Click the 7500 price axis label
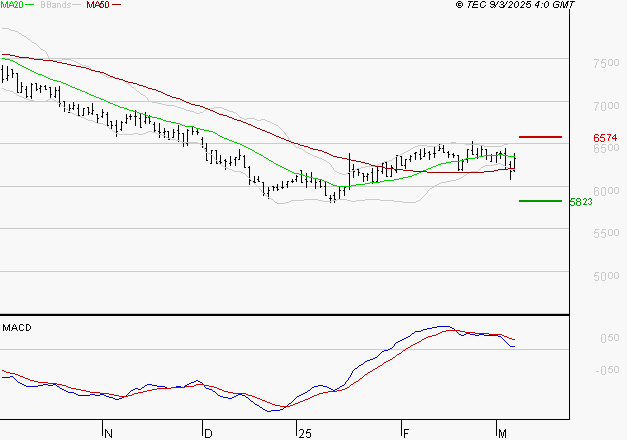This screenshot has width=627, height=440. [606, 63]
